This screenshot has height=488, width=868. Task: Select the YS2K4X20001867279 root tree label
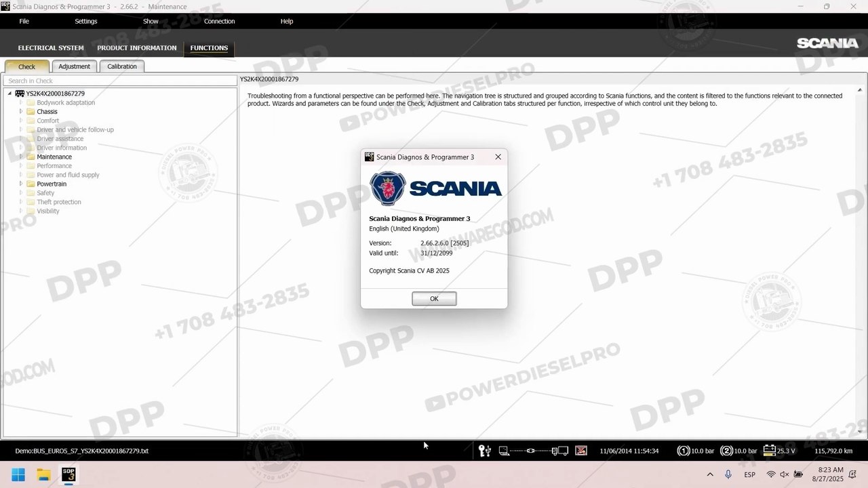click(56, 94)
